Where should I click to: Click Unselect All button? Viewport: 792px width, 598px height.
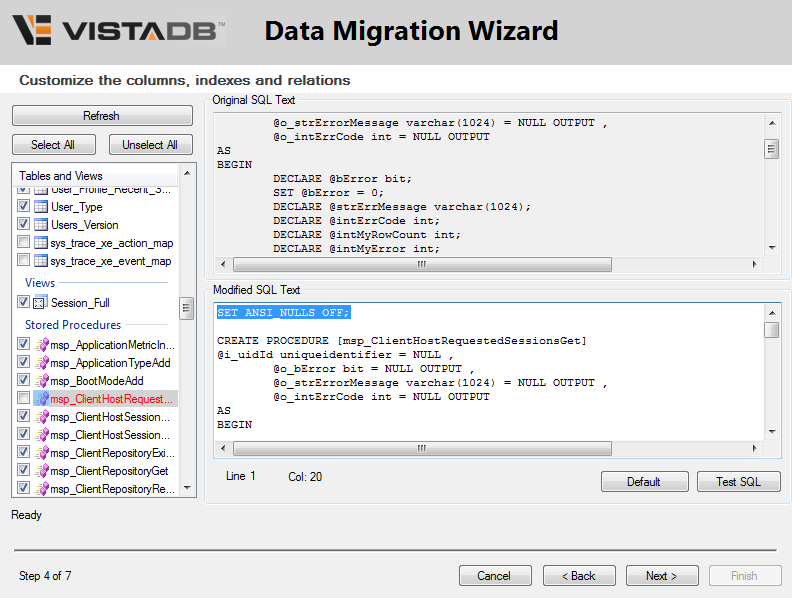pyautogui.click(x=151, y=144)
